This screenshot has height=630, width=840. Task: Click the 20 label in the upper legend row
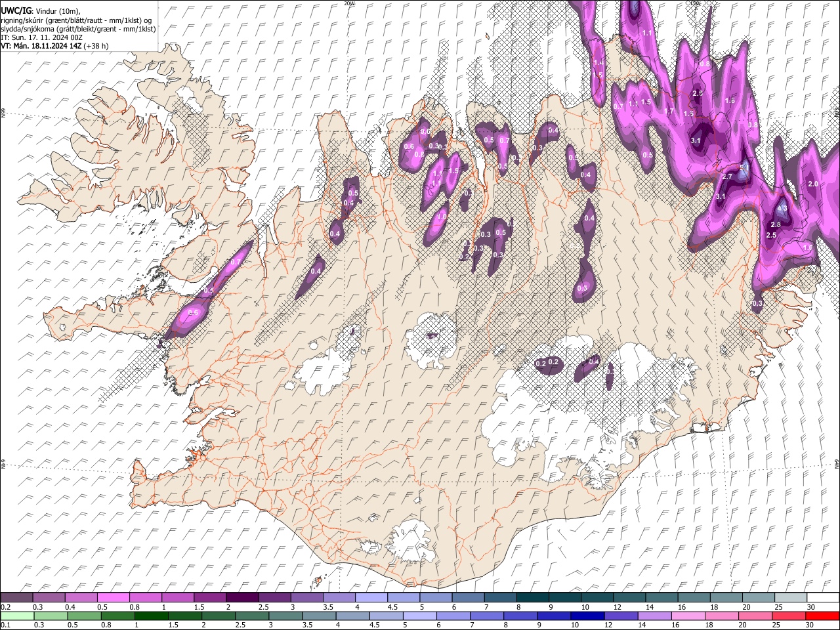coord(747,607)
